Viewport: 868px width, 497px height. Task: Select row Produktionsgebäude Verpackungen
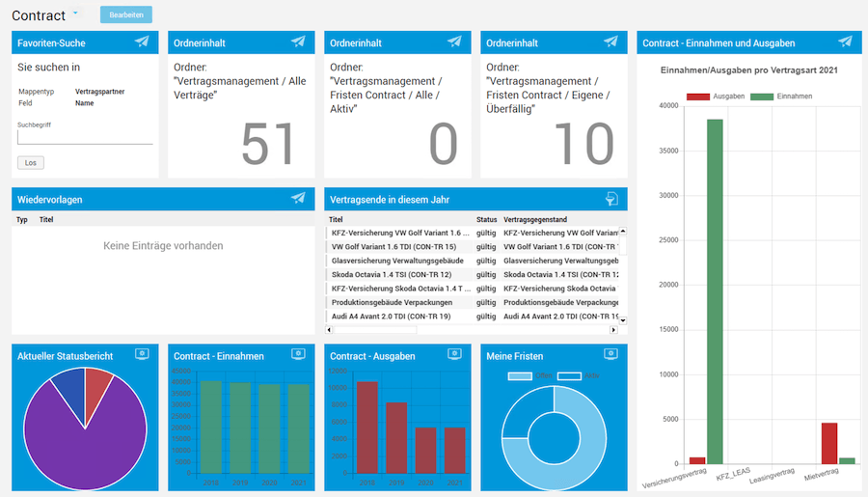coord(473,302)
